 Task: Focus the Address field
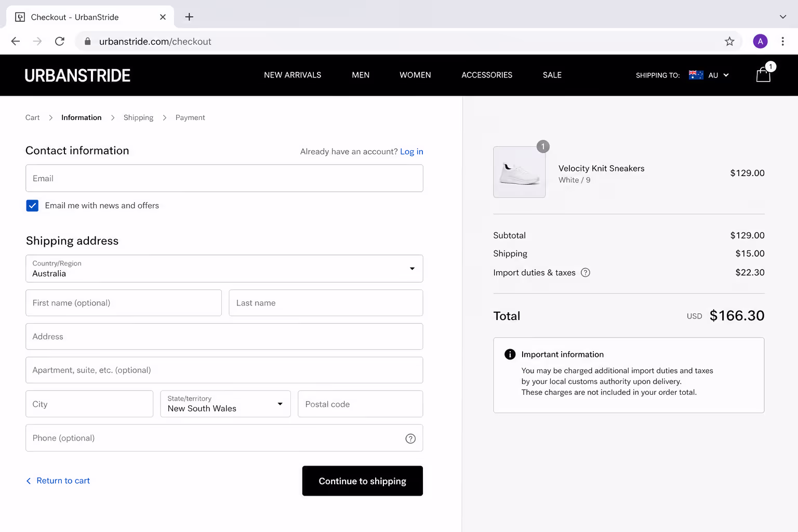coord(224,337)
